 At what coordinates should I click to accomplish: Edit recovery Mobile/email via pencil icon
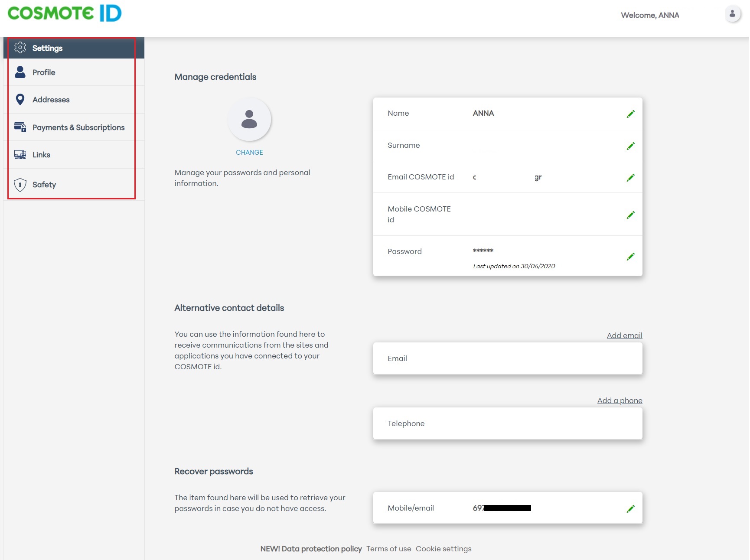tap(631, 508)
